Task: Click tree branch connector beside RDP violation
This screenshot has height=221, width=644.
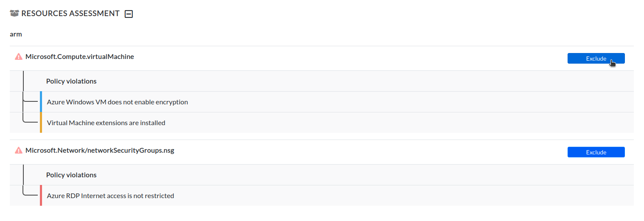Action: [x=30, y=195]
